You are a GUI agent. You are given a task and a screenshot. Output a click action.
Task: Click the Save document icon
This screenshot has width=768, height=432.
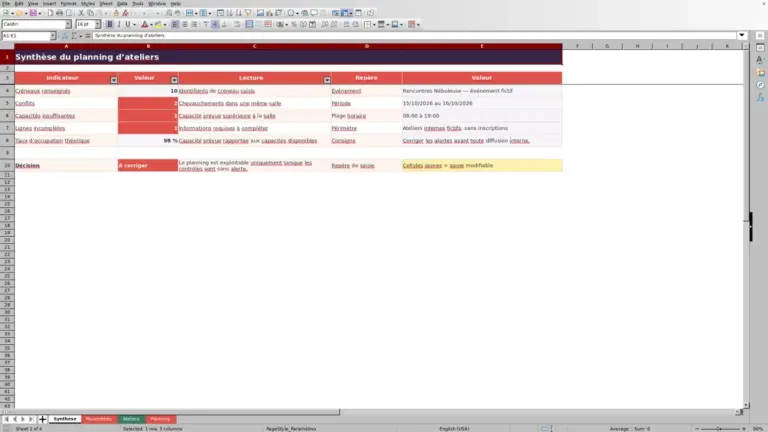tap(33, 13)
